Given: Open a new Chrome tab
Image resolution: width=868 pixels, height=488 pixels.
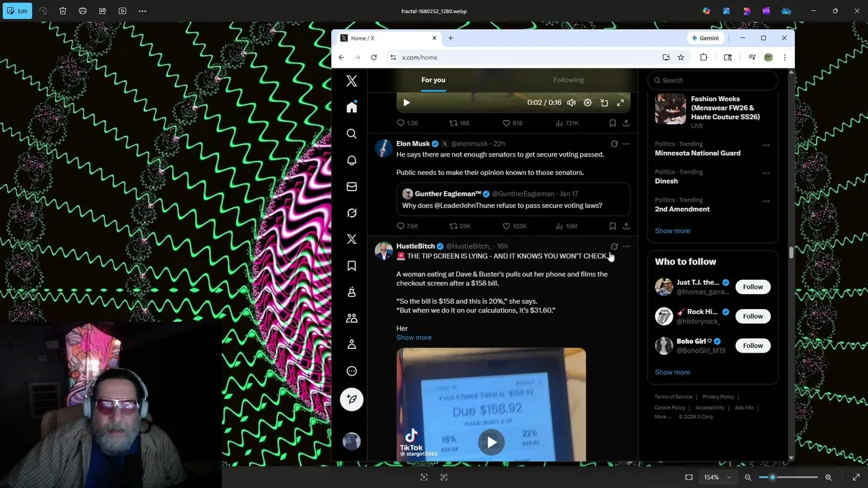Looking at the screenshot, I should [450, 38].
